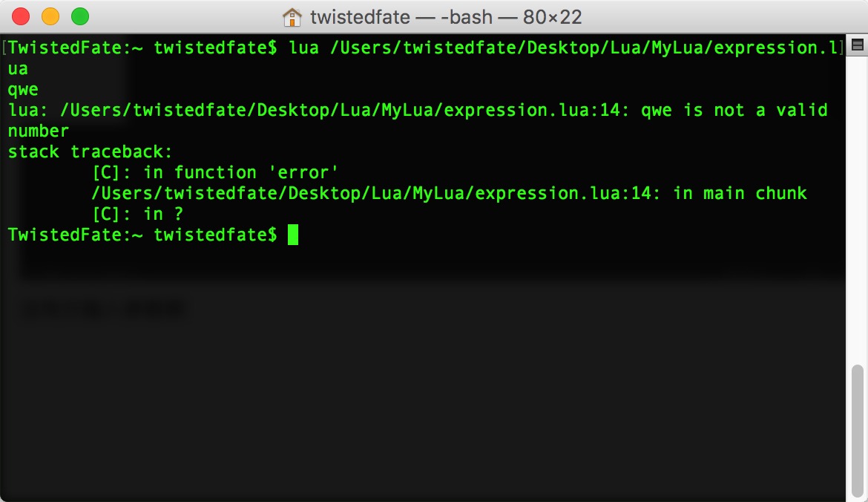The height and width of the screenshot is (502, 868).
Task: Click the wrapped "ua" text on second line
Action: point(18,68)
